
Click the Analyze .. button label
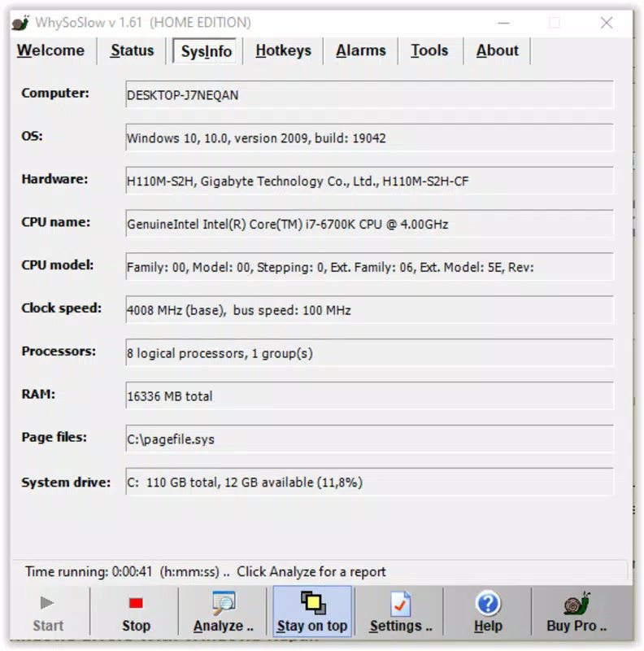(x=224, y=626)
